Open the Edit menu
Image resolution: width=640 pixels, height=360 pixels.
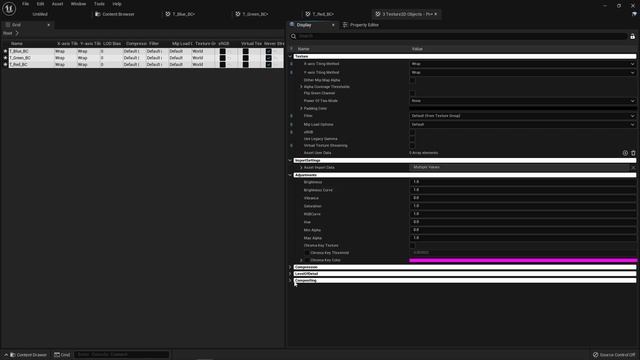(40, 4)
